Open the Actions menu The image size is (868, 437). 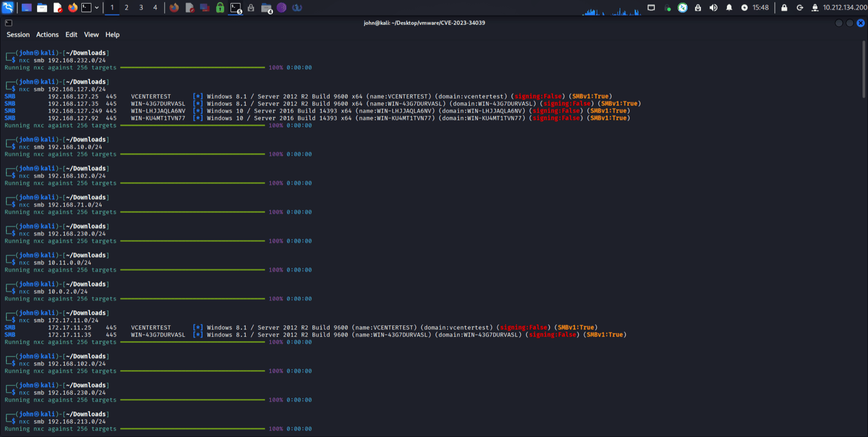click(47, 35)
